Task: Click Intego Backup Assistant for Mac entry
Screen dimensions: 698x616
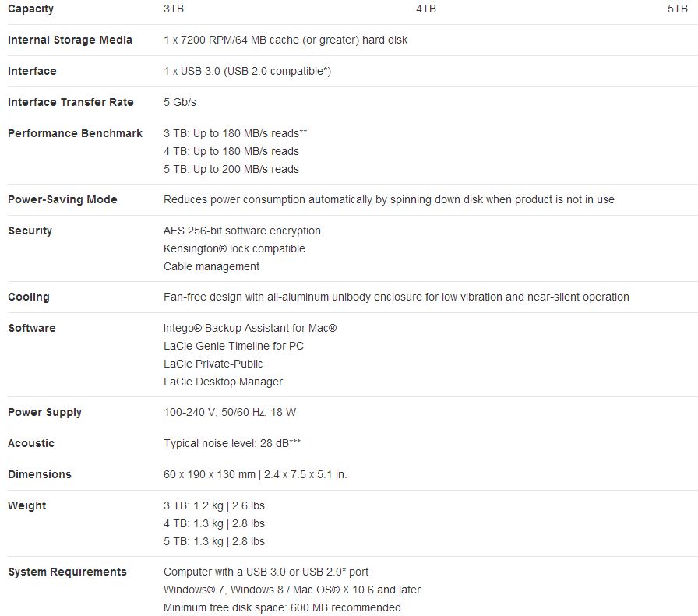Action: (x=250, y=328)
